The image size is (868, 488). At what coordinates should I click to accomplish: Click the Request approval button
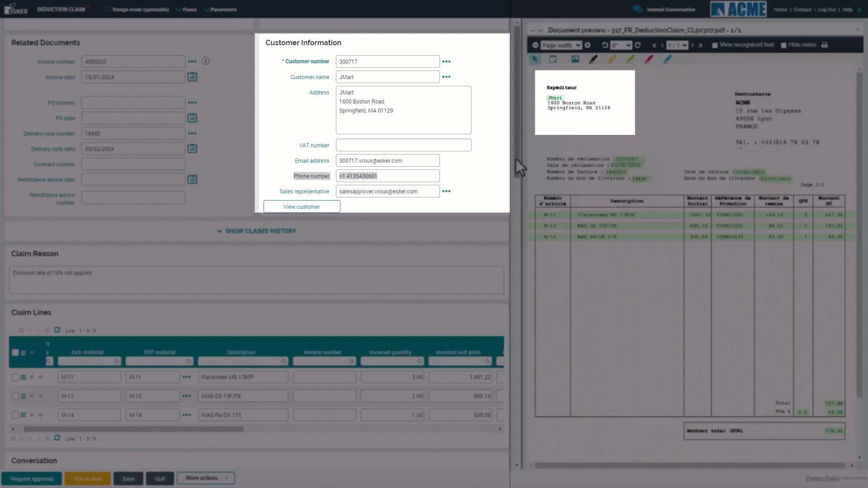tap(31, 478)
